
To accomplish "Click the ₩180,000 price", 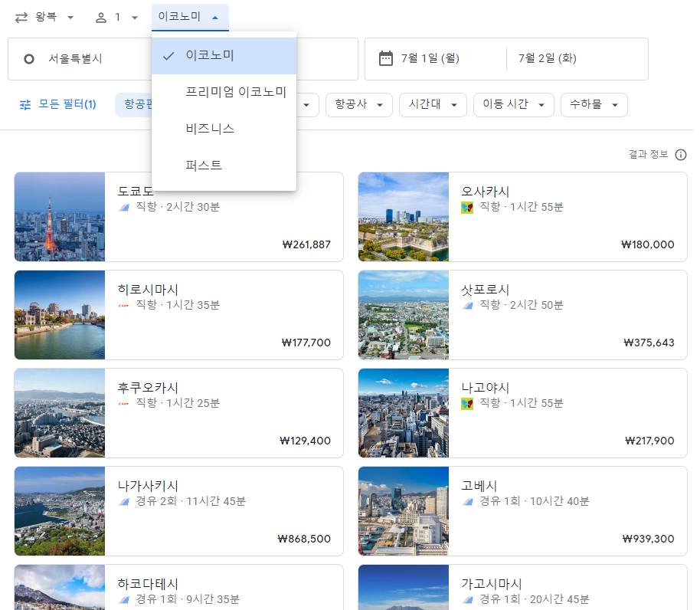I will pyautogui.click(x=648, y=244).
